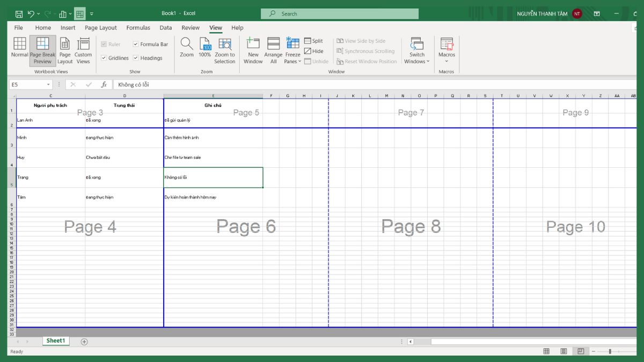Open Page Layout view
The width and height of the screenshot is (644, 362).
[65, 50]
